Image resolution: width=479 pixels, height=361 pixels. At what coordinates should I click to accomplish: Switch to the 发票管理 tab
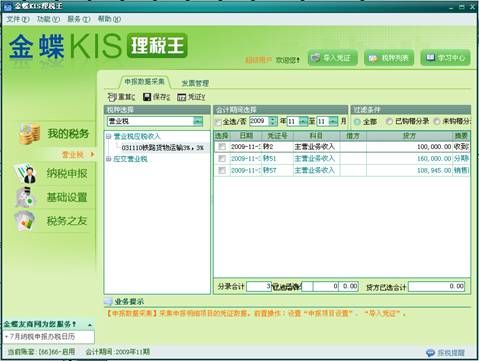click(x=195, y=83)
